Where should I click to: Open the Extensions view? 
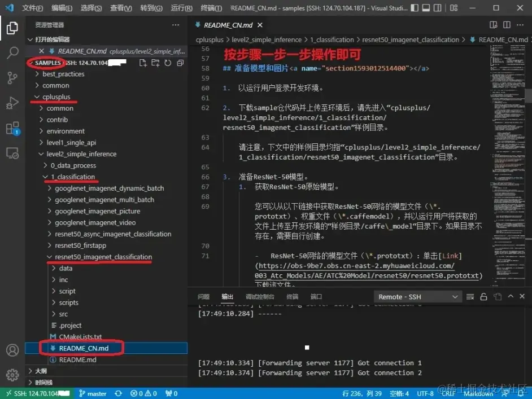pyautogui.click(x=13, y=129)
